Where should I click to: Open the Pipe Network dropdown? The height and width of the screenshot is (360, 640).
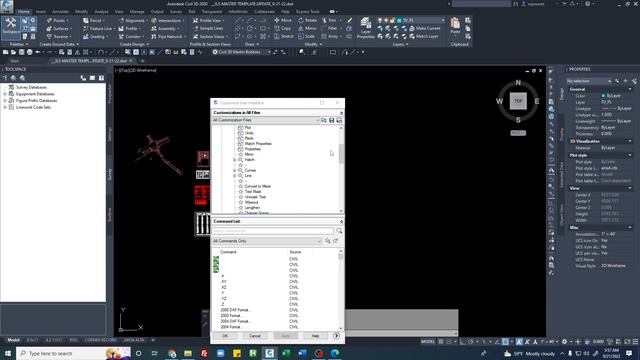coord(169,36)
